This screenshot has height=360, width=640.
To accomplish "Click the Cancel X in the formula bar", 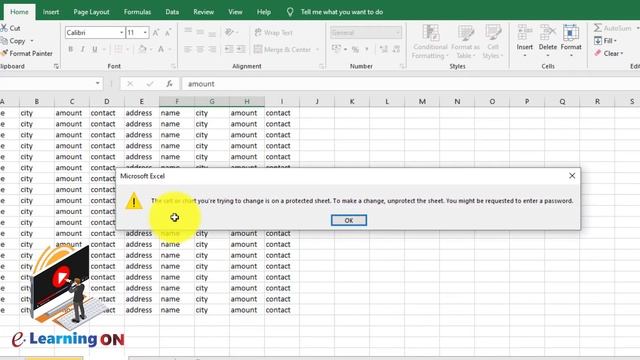I will pos(130,84).
